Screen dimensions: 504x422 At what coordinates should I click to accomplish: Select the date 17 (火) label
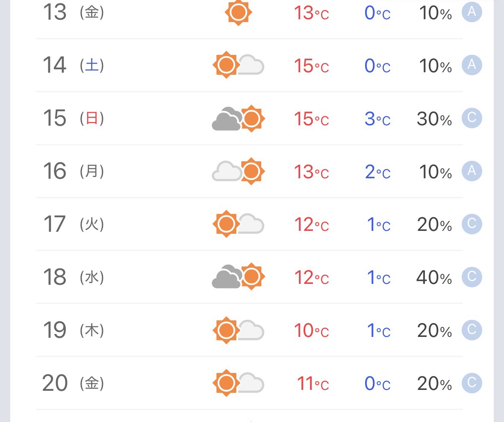tap(73, 224)
